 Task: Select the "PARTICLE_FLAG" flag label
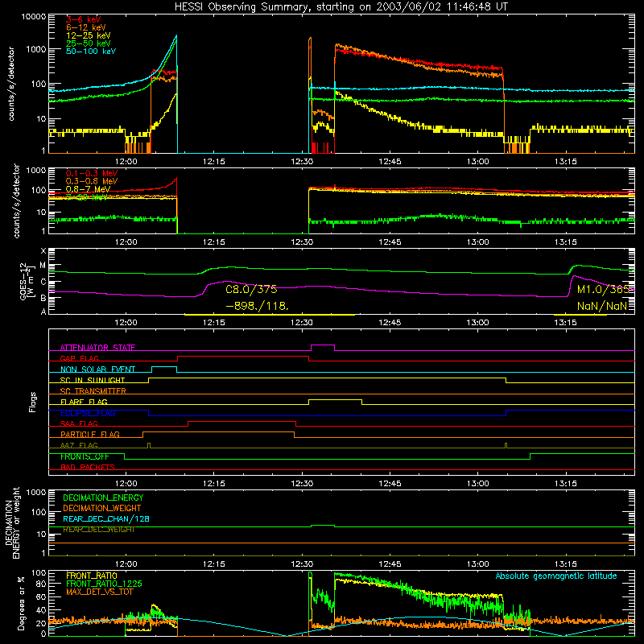pos(90,434)
